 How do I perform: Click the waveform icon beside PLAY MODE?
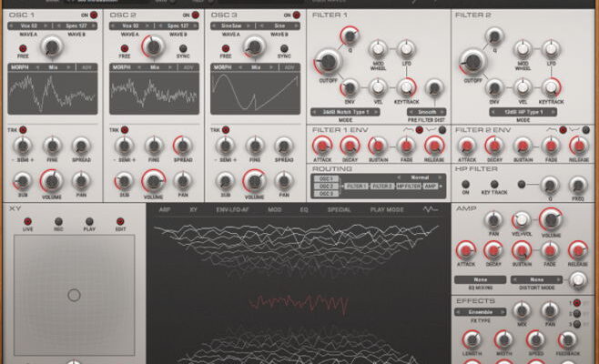pos(431,209)
